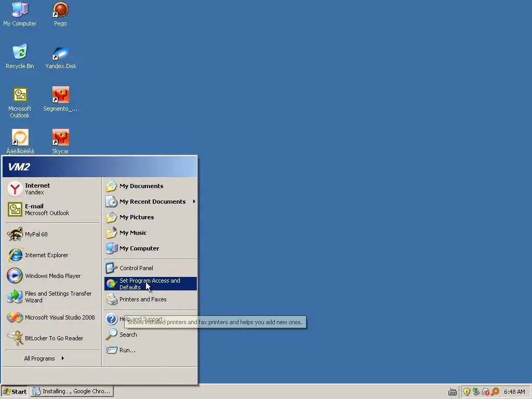Choose Set Program Access and Defaults
The height and width of the screenshot is (399, 532).
click(151, 284)
